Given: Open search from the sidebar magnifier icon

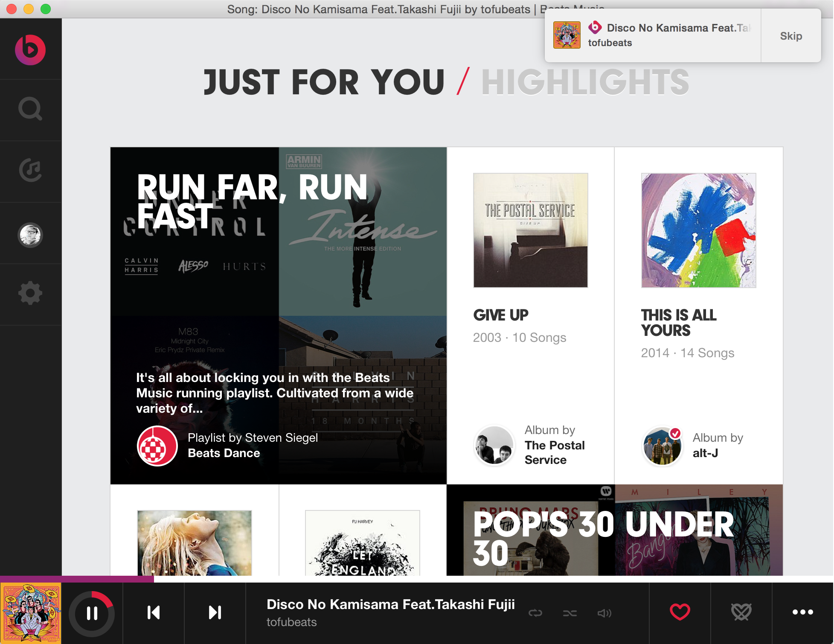Looking at the screenshot, I should tap(30, 109).
